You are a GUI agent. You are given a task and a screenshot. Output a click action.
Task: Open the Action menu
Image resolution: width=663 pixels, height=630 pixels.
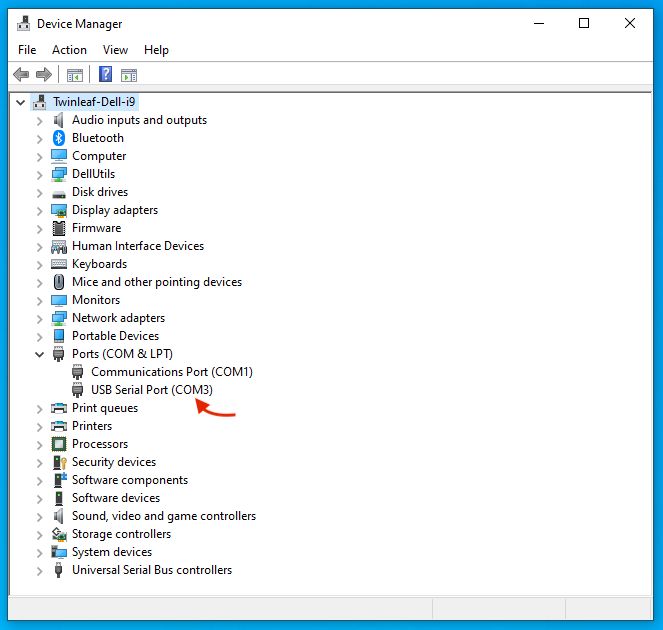tap(69, 50)
